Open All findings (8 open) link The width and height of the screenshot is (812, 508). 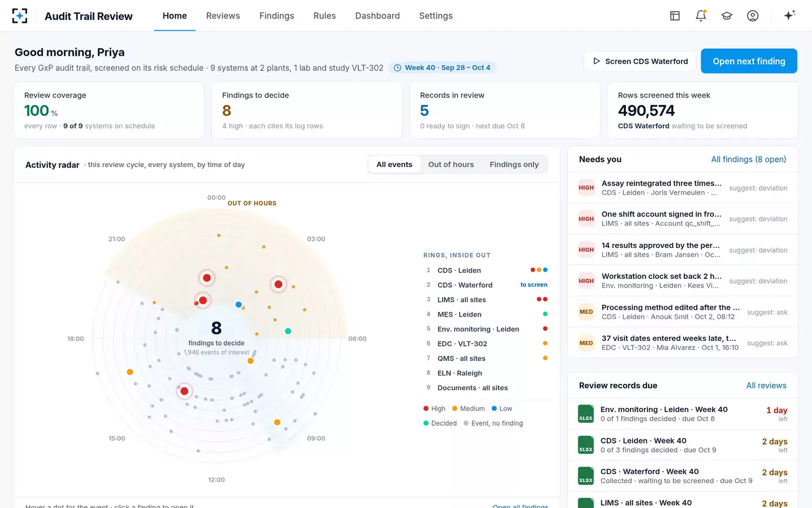click(748, 159)
